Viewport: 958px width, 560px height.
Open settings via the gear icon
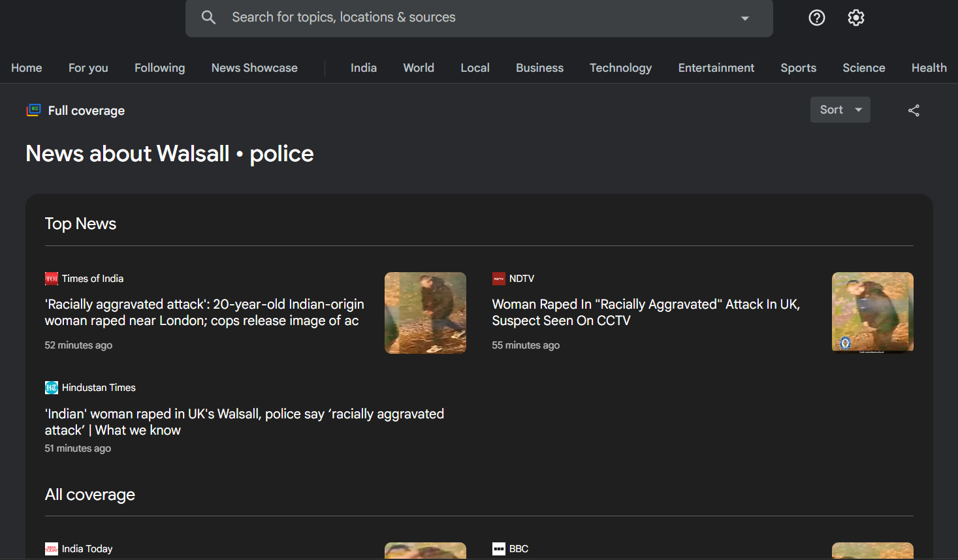pyautogui.click(x=855, y=18)
